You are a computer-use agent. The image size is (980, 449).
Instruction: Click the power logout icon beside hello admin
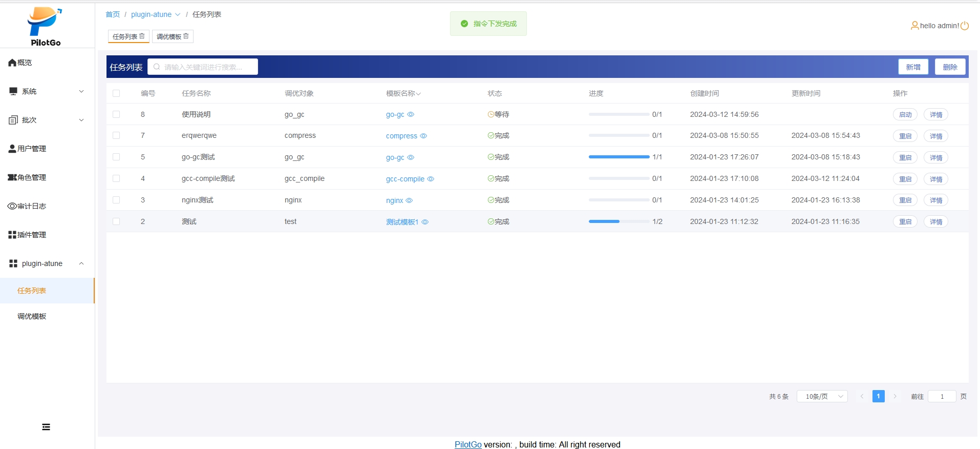pyautogui.click(x=965, y=26)
